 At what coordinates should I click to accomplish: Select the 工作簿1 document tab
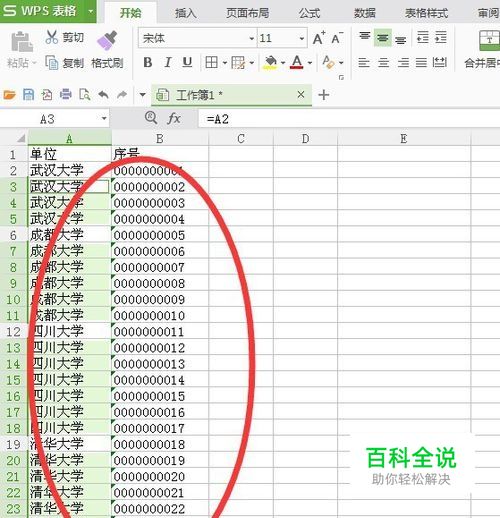point(232,95)
